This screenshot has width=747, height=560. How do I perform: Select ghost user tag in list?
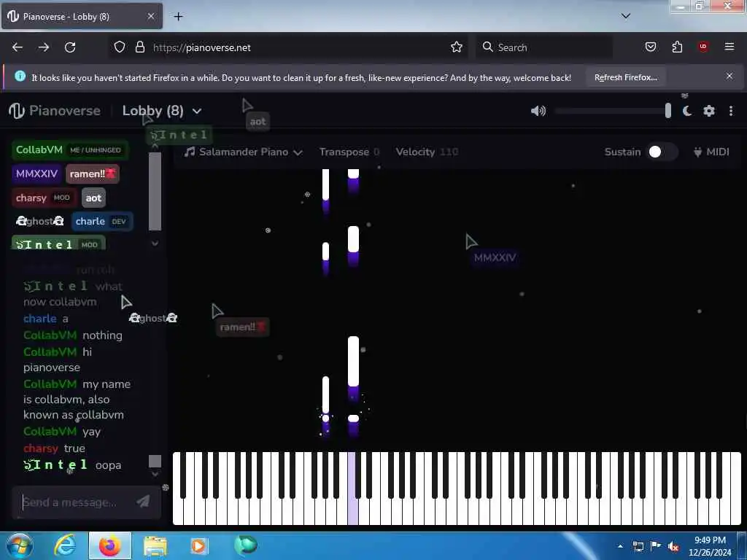pos(40,221)
